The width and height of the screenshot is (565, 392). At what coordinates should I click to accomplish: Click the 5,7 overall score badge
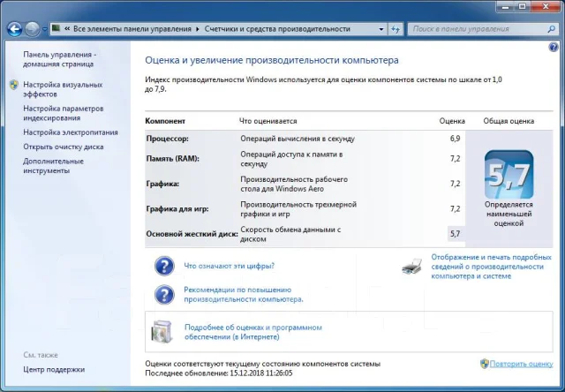pyautogui.click(x=508, y=175)
